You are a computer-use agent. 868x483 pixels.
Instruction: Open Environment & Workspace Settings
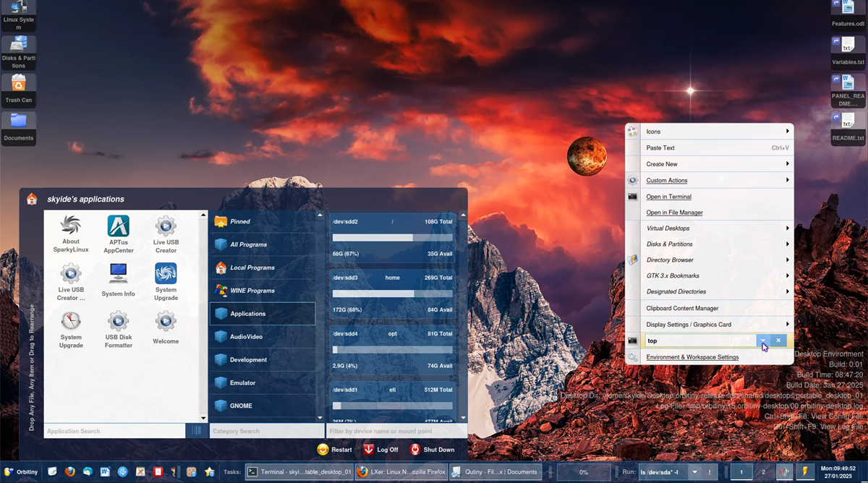point(693,357)
